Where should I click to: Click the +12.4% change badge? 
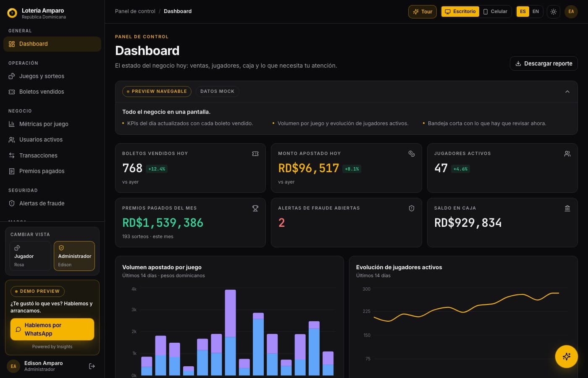[x=157, y=169]
